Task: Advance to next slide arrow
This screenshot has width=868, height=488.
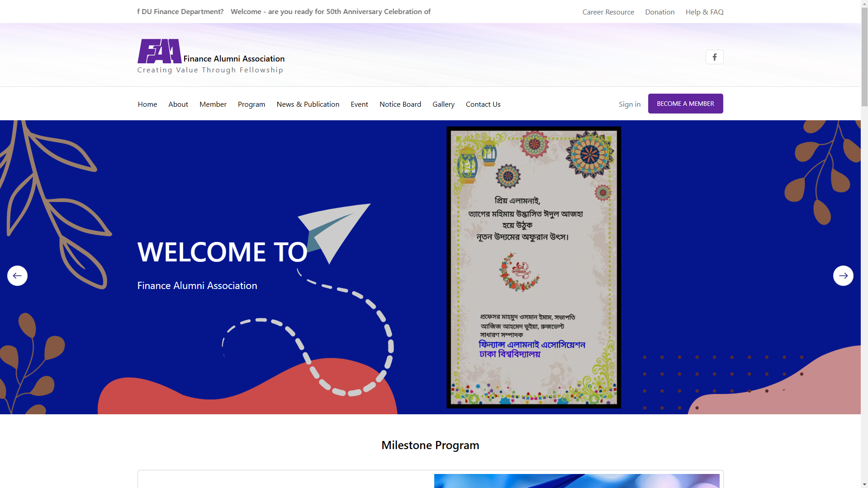Action: pyautogui.click(x=843, y=275)
